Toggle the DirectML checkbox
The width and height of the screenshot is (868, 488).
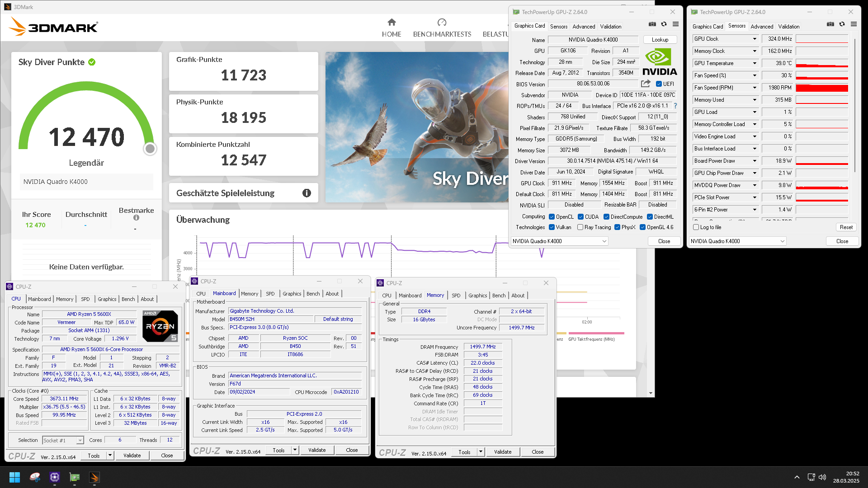point(650,217)
